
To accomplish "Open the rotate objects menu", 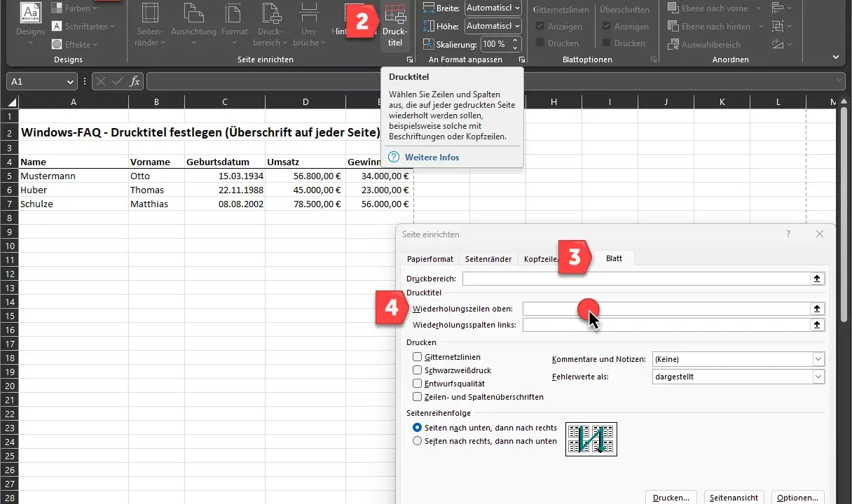I will (782, 44).
